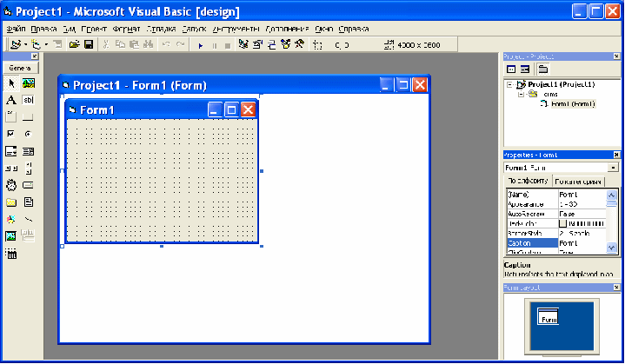The image size is (625, 364).
Task: Open the Отладка menu
Action: click(x=162, y=29)
